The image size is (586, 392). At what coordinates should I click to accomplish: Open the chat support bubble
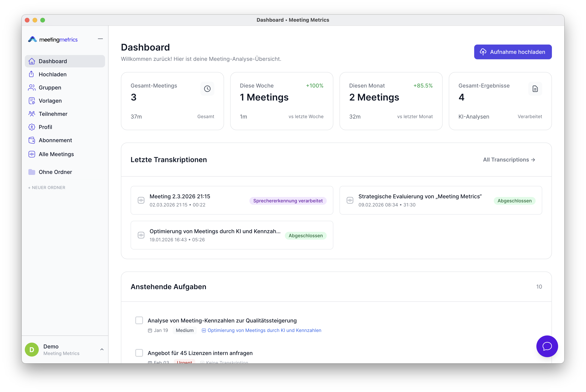click(x=547, y=346)
